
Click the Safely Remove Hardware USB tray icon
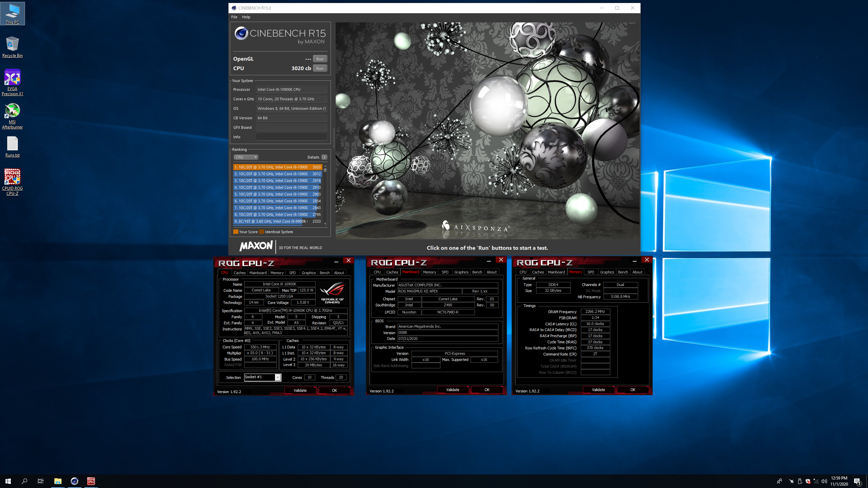(800, 481)
